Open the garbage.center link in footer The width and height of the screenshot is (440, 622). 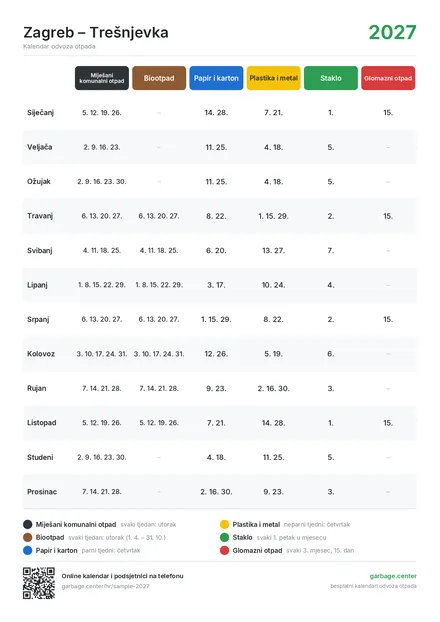pos(393,576)
